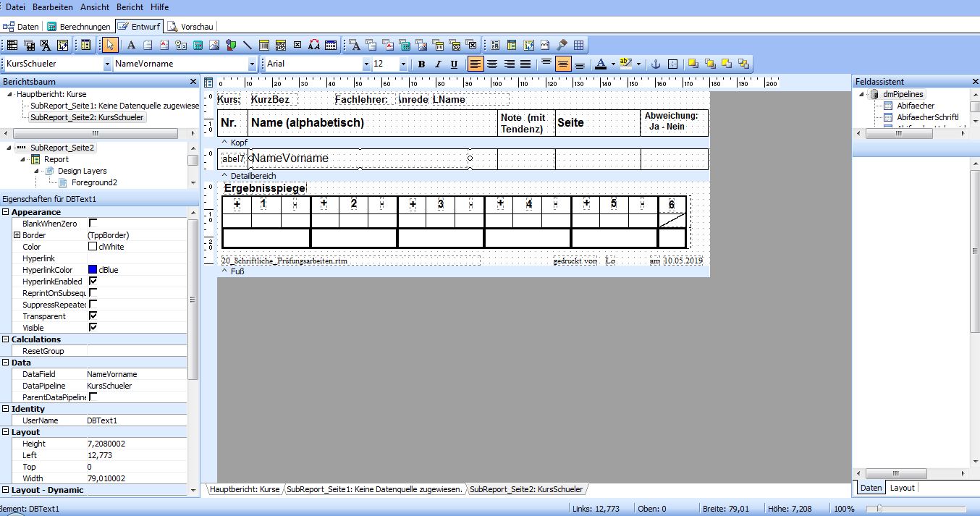This screenshot has width=980, height=516.
Task: Open the Datei menu
Action: tap(15, 7)
